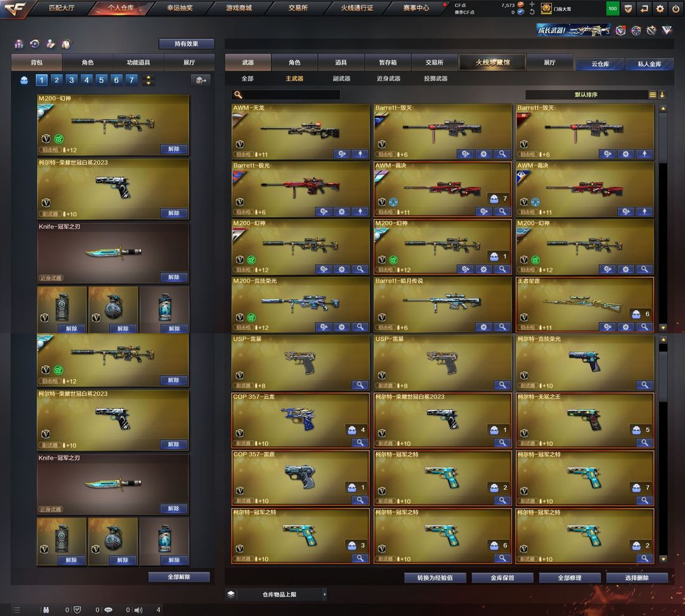Click the 全部修理 button

click(570, 577)
